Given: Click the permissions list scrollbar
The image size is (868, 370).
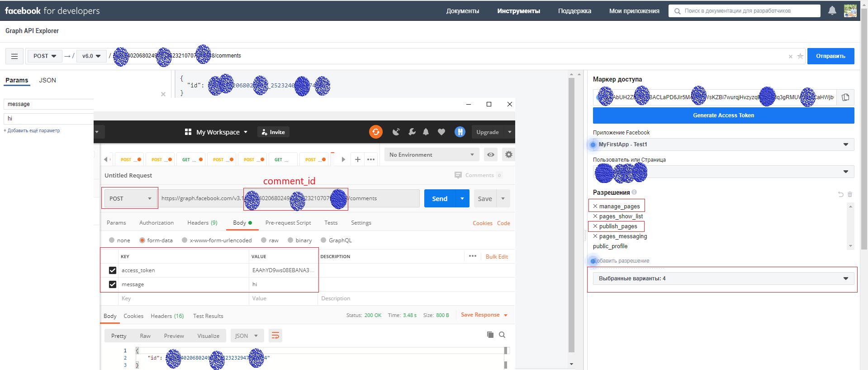Looking at the screenshot, I should click(x=851, y=226).
